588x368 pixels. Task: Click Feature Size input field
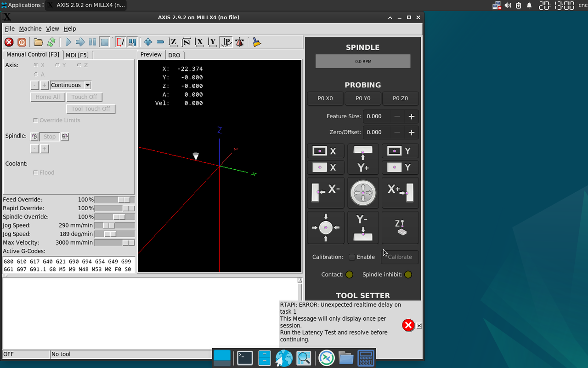pos(377,117)
